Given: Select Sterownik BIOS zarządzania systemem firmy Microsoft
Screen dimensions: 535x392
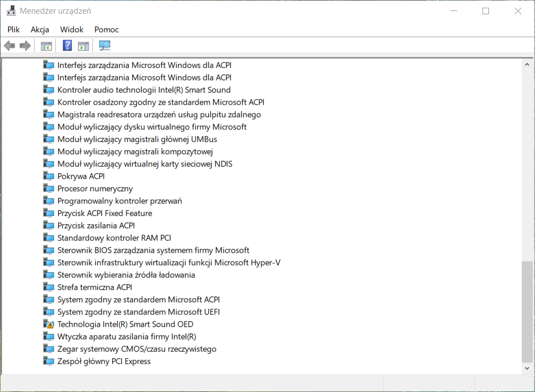Looking at the screenshot, I should coord(153,250).
